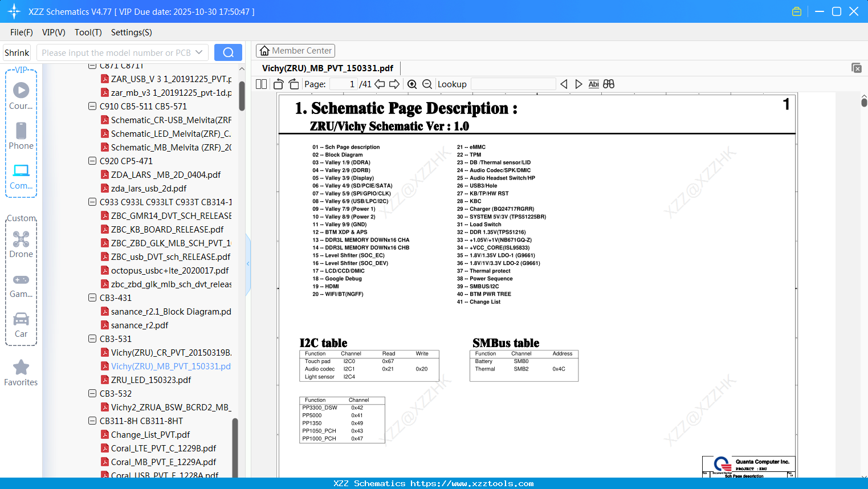
Task: Click the file tree scrollbar thumb
Action: [x=242, y=95]
